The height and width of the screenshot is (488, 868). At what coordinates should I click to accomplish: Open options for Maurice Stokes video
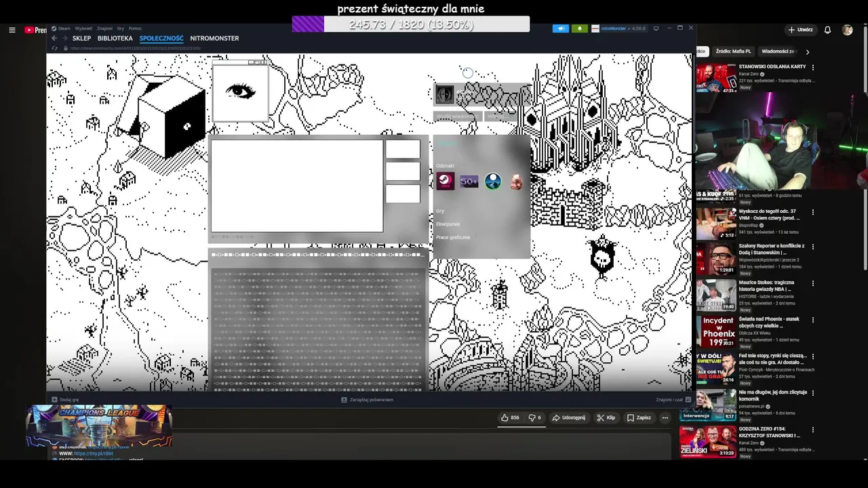pos(812,283)
